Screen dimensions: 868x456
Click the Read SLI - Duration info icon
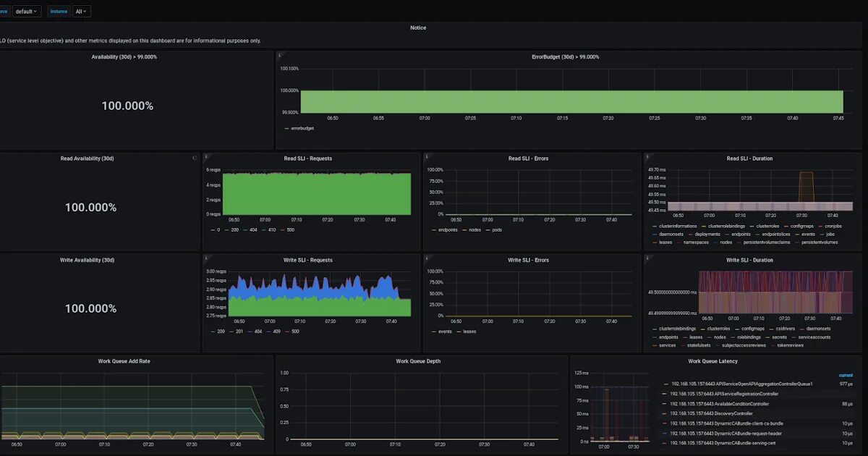point(648,156)
